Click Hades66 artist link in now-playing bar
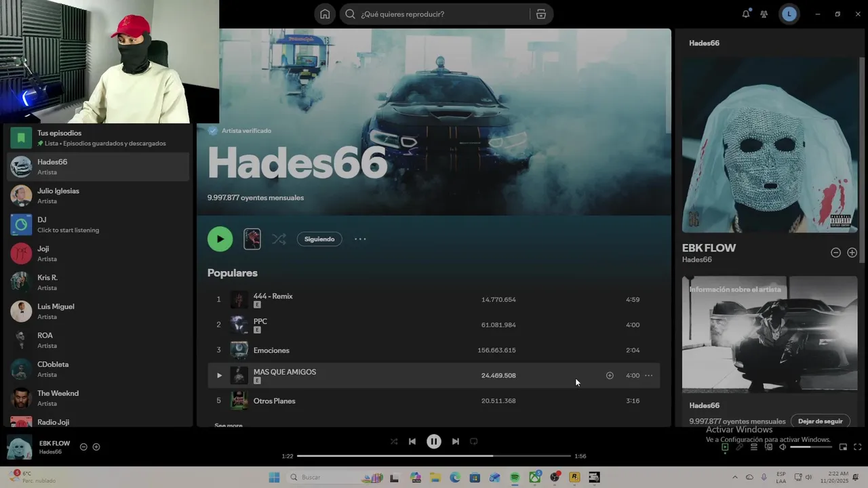The height and width of the screenshot is (488, 868). 51,452
